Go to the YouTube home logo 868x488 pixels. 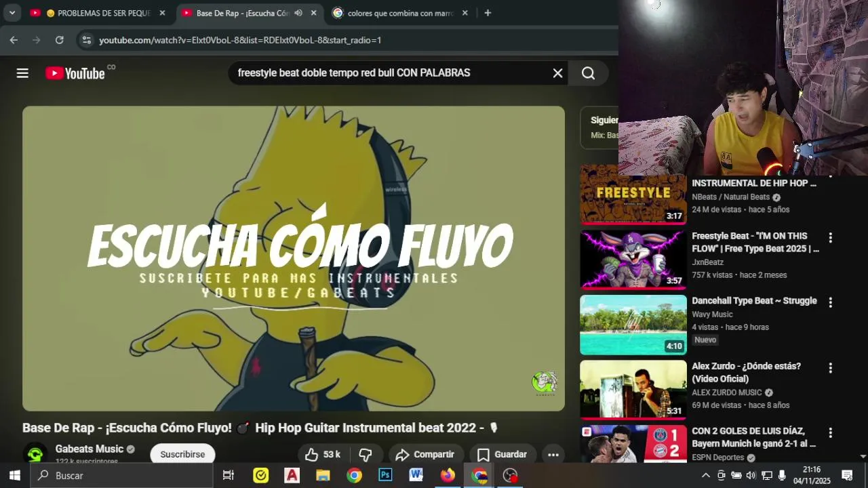pos(75,73)
